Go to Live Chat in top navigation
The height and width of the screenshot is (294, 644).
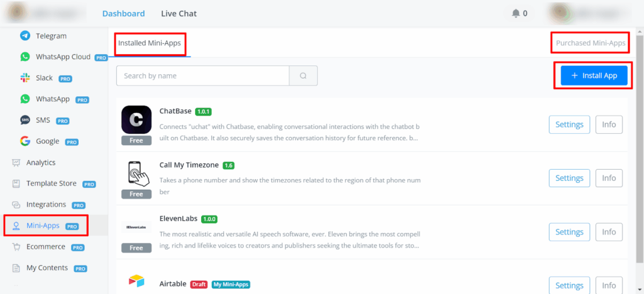[179, 13]
